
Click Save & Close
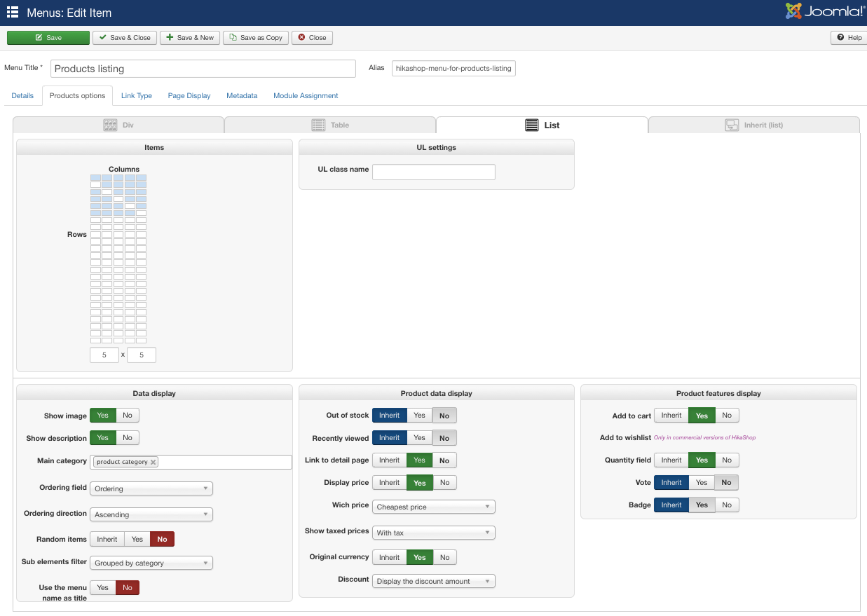pyautogui.click(x=125, y=38)
